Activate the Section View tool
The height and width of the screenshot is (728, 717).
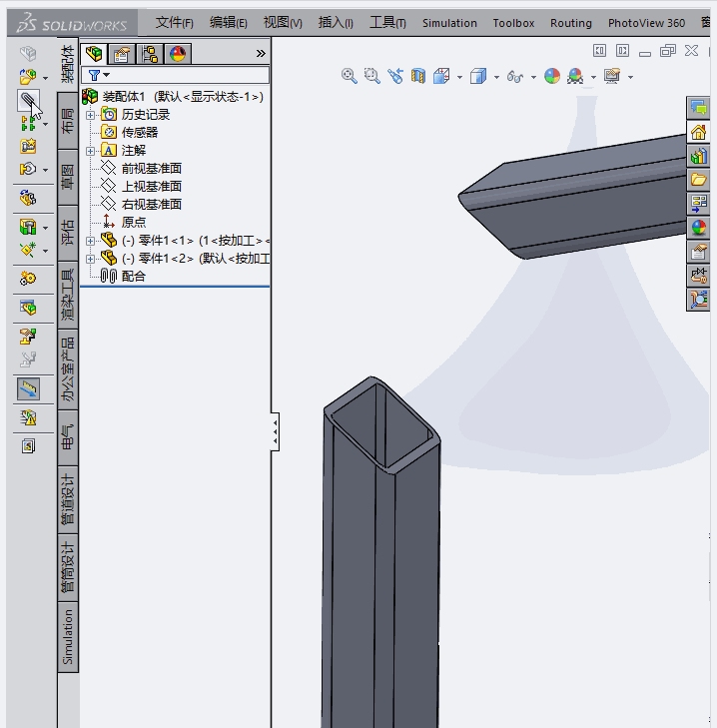click(x=418, y=76)
